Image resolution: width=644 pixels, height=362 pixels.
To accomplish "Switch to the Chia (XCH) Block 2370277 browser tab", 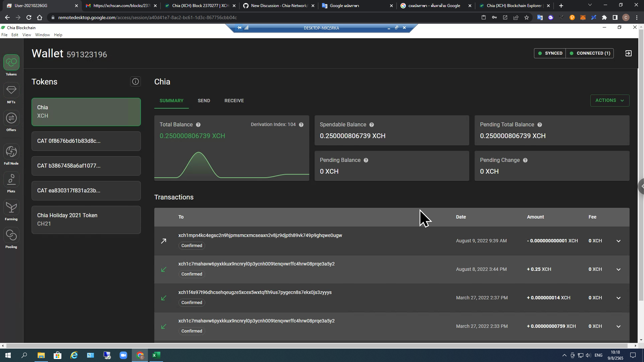I will pos(200,5).
